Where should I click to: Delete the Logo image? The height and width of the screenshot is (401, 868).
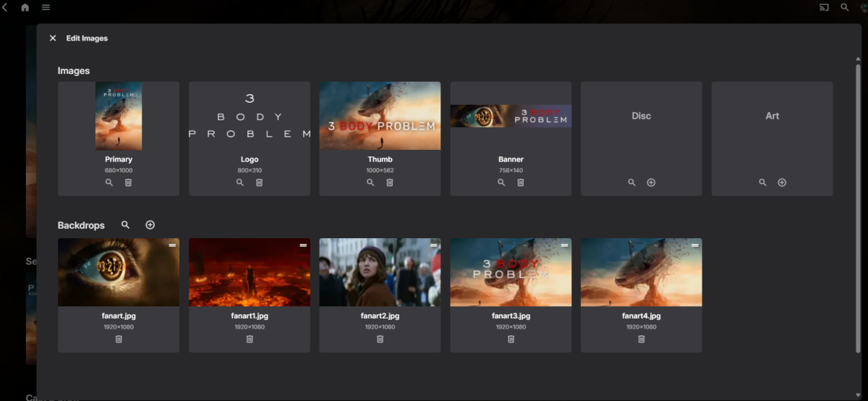pyautogui.click(x=259, y=182)
